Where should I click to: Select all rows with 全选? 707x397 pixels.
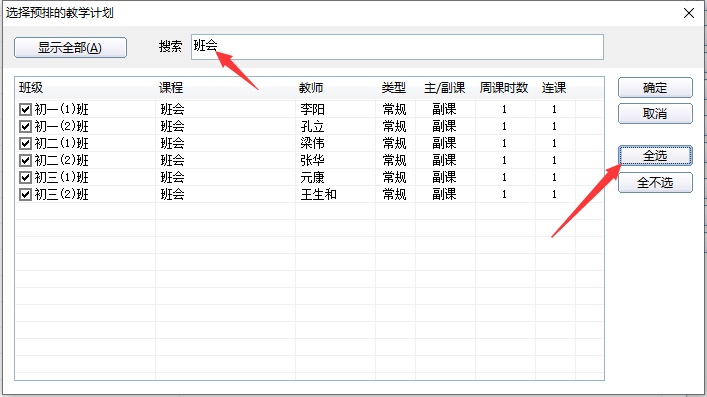pyautogui.click(x=655, y=156)
